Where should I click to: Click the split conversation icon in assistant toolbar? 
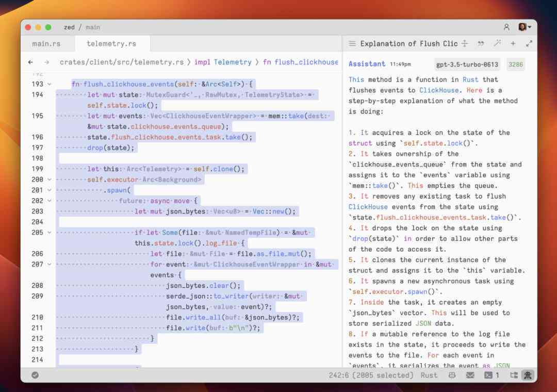pyautogui.click(x=465, y=44)
